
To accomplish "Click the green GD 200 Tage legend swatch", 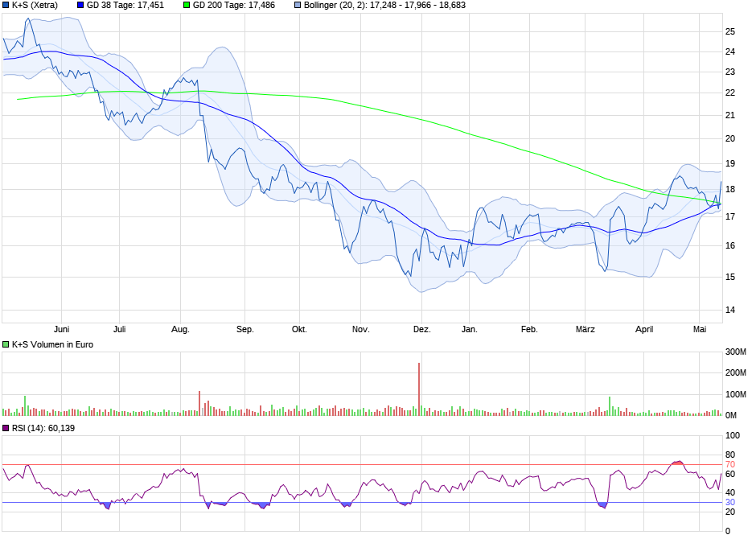I will click(x=187, y=6).
